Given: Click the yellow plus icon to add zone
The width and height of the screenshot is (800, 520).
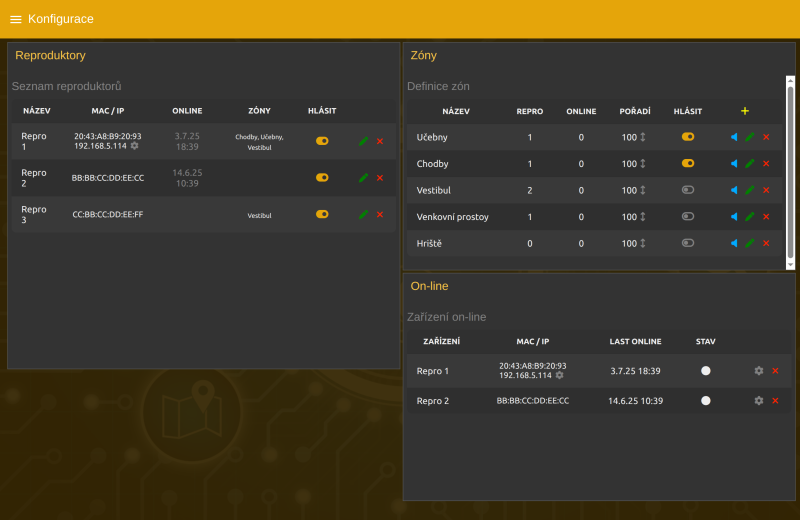Looking at the screenshot, I should pyautogui.click(x=744, y=111).
